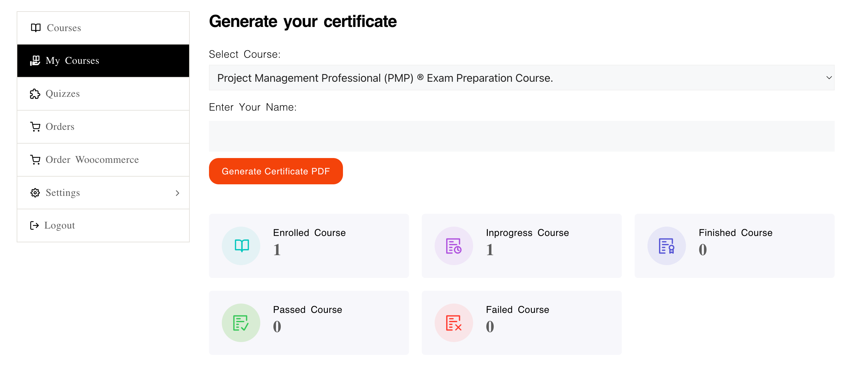Screen dimensions: 868x368
Task: Click the dropdown arrow of course selector
Action: [x=829, y=78]
